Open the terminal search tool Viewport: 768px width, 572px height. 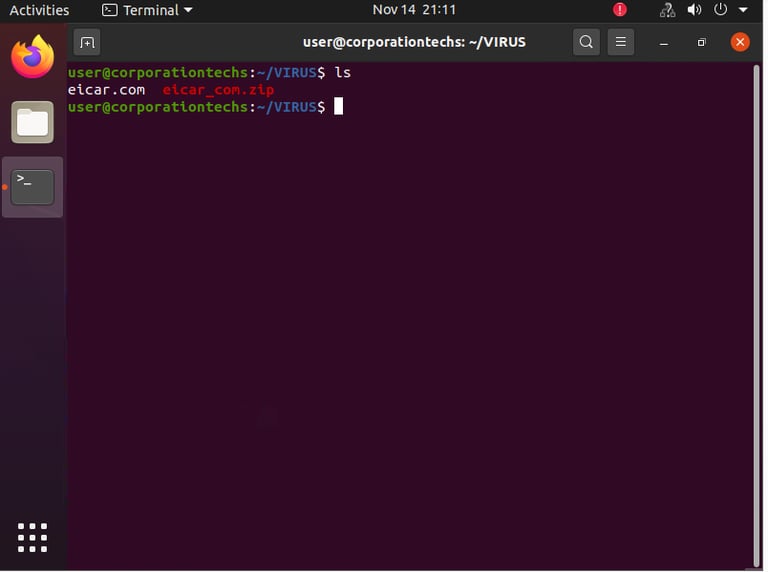[x=586, y=42]
